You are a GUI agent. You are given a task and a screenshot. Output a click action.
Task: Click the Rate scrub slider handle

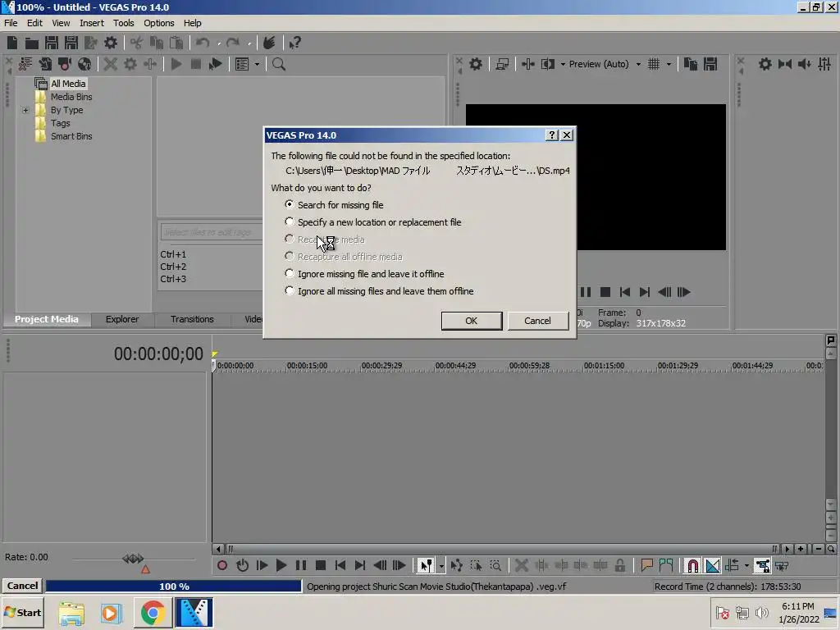(x=133, y=559)
